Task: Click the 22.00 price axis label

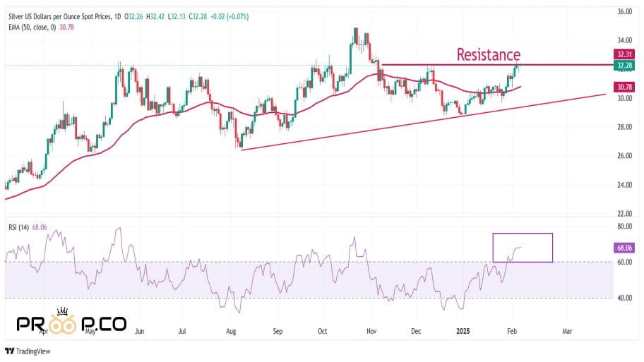Action: tap(625, 213)
